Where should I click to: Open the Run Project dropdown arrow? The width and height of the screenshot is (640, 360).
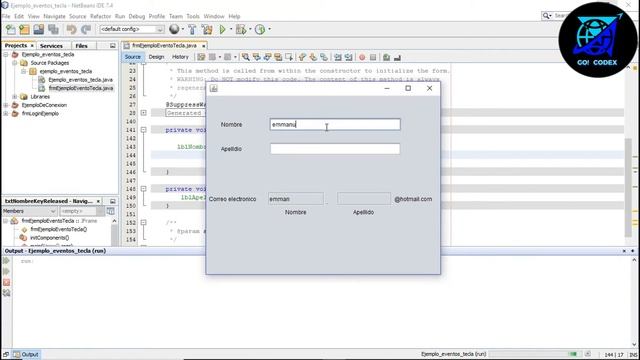(231, 29)
